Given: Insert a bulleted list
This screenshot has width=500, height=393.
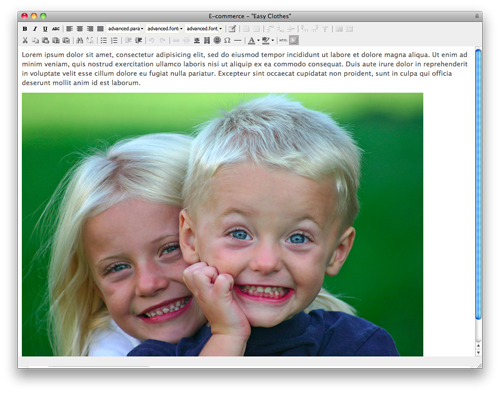Looking at the screenshot, I should tap(104, 40).
